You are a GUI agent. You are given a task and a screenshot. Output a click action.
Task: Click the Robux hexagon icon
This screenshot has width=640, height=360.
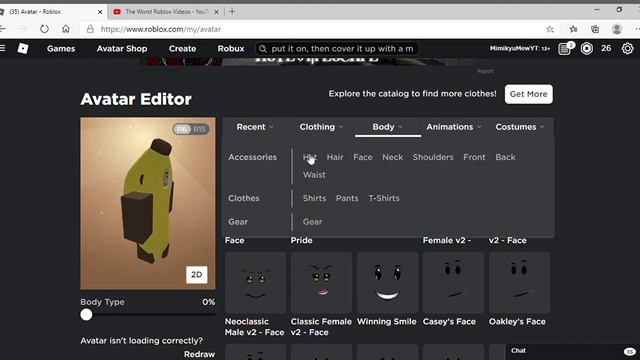pos(587,49)
